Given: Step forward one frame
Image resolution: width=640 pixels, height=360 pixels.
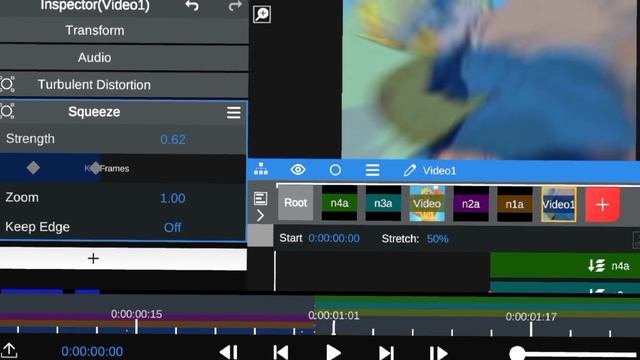Looking at the screenshot, I should pyautogui.click(x=438, y=353).
